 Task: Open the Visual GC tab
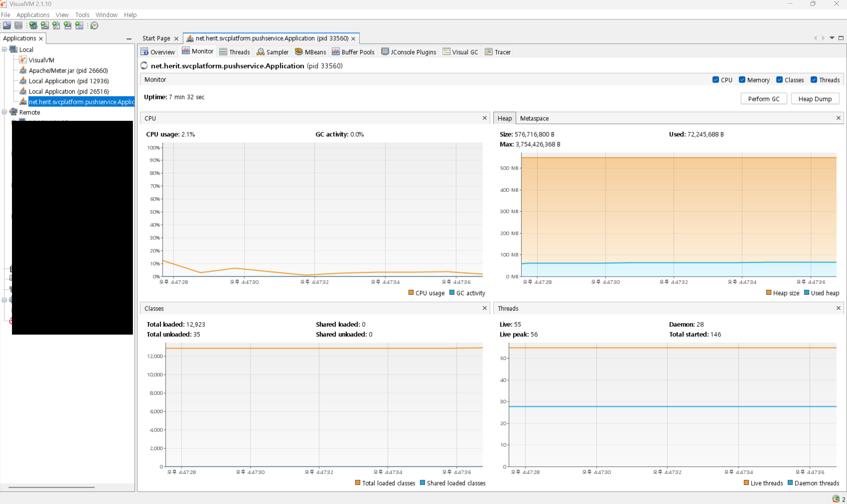click(461, 52)
